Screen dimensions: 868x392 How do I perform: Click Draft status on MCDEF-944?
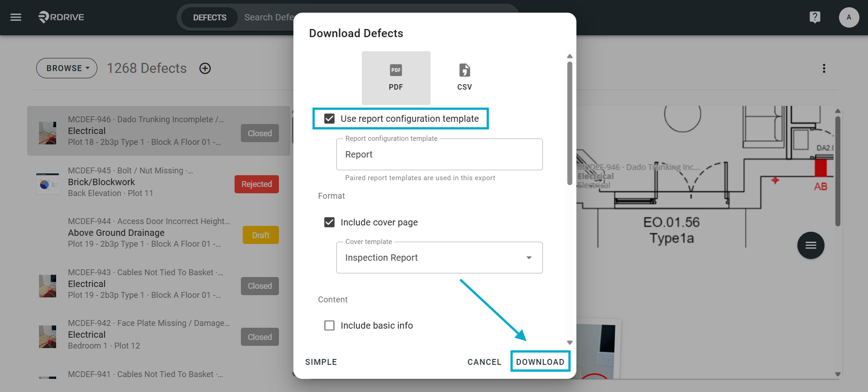pos(261,235)
